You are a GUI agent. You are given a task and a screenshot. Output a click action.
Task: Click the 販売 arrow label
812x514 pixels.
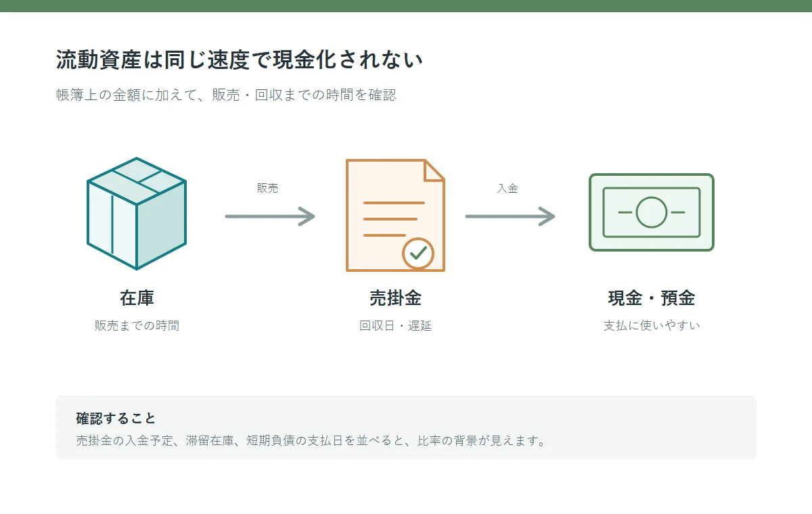pyautogui.click(x=267, y=189)
